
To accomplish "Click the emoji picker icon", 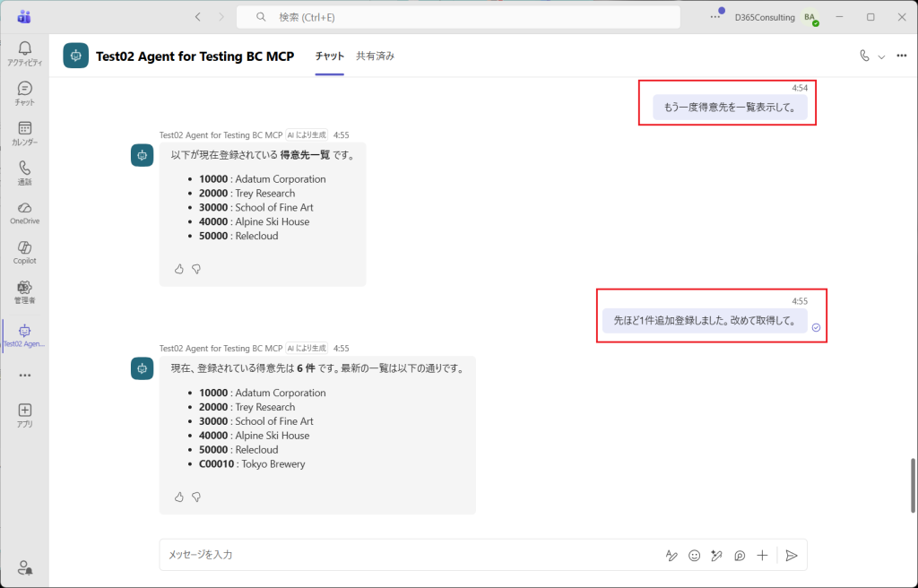I will click(694, 556).
